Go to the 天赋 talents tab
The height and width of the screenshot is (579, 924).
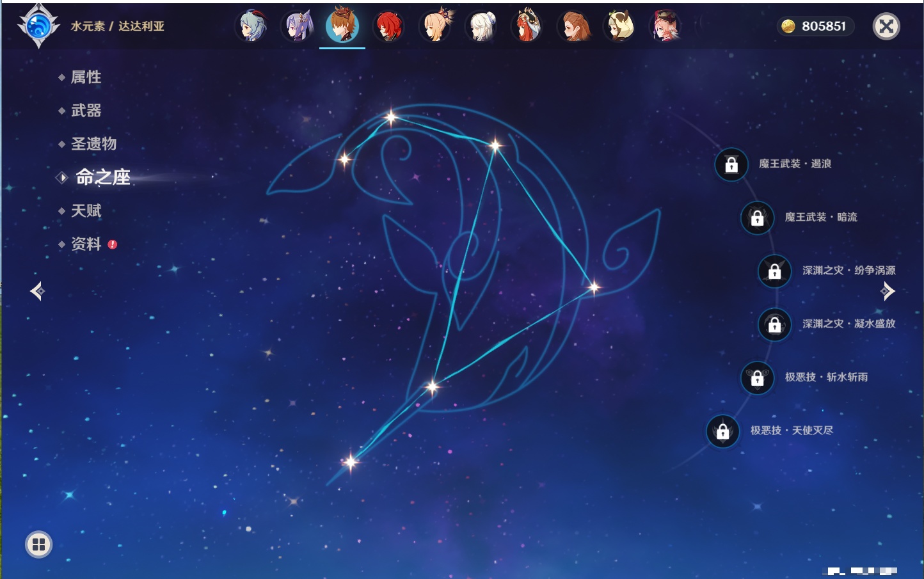pyautogui.click(x=86, y=210)
